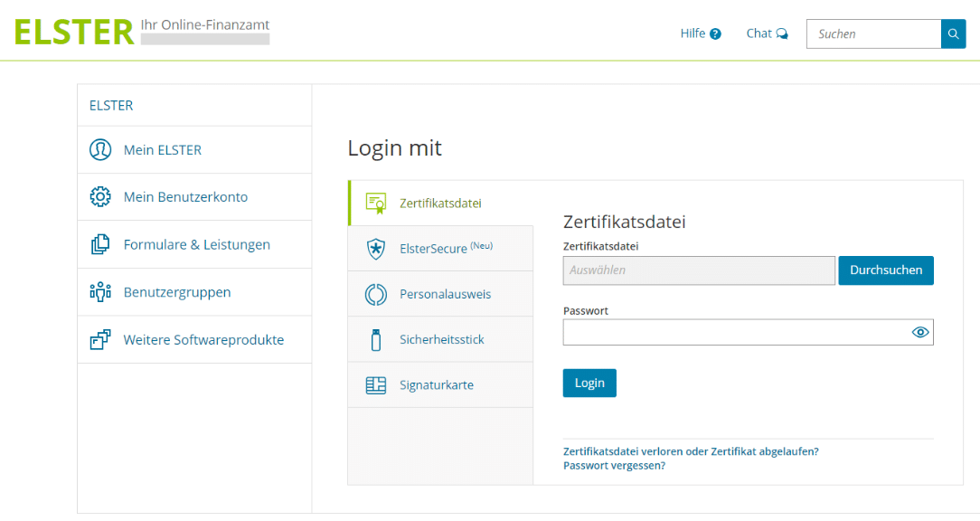Click the Formulare & Leistungen documents icon
980x521 pixels.
pos(99,245)
